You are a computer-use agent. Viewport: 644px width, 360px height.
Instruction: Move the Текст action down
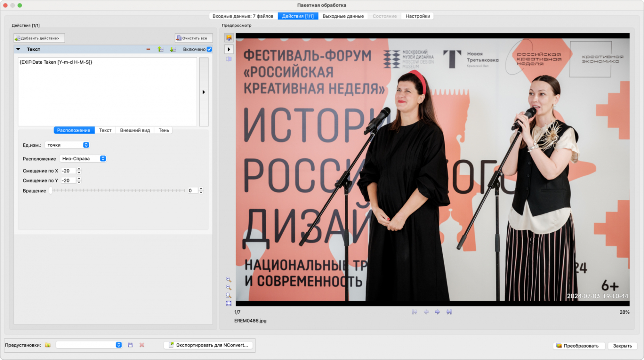173,50
